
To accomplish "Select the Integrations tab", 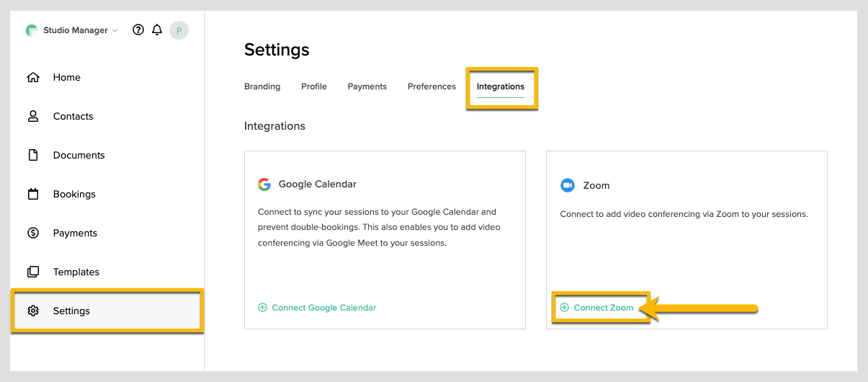I will 501,86.
